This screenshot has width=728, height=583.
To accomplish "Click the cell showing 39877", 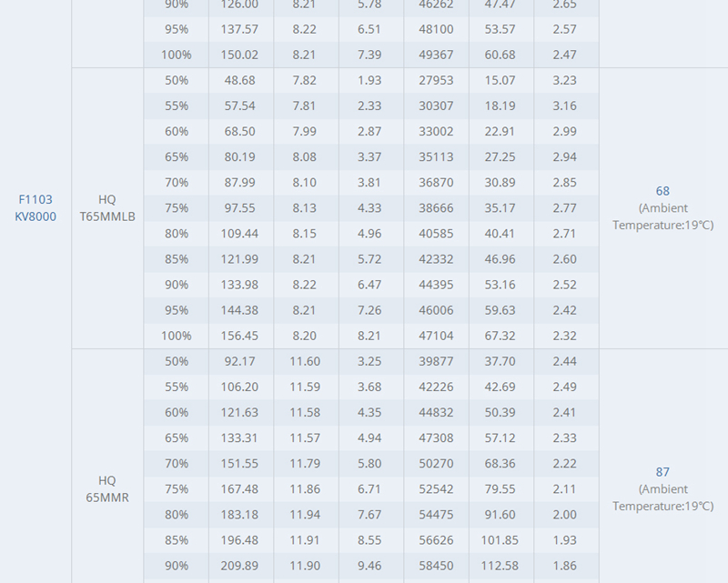I will point(436,361).
